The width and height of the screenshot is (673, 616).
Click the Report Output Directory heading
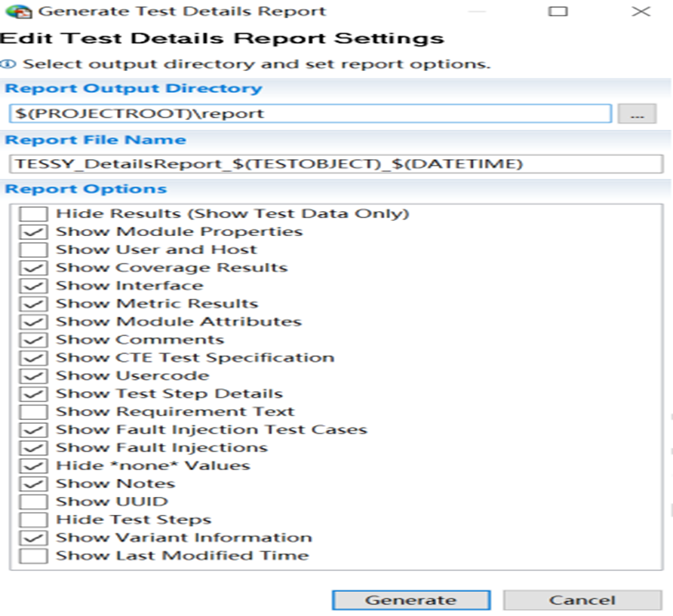134,88
